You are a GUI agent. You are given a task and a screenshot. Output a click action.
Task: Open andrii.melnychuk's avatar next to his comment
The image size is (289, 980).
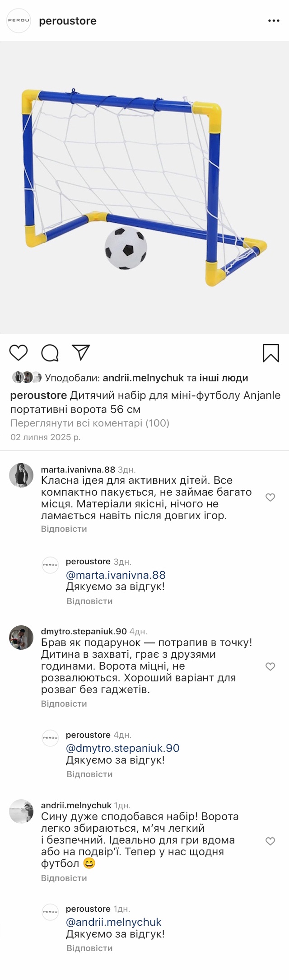click(21, 811)
